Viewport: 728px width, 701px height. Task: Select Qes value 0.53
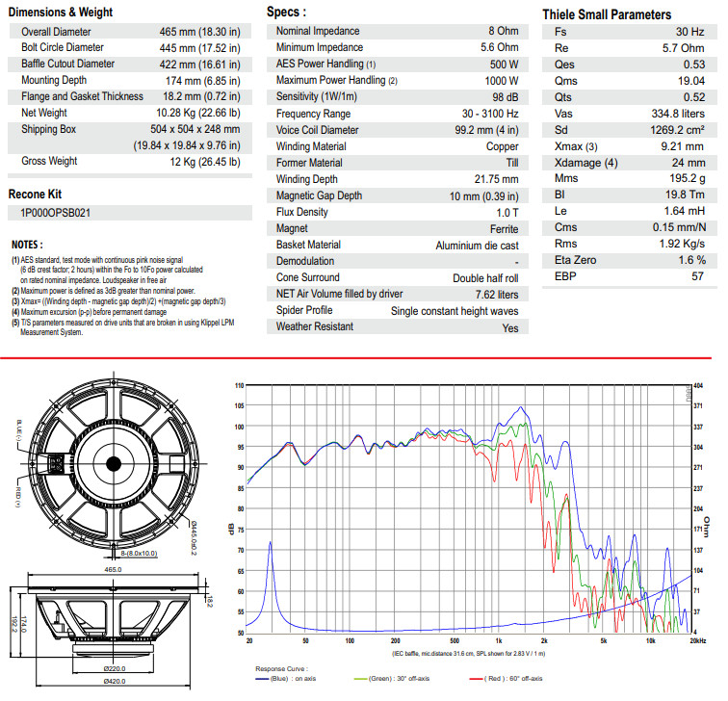tap(694, 65)
